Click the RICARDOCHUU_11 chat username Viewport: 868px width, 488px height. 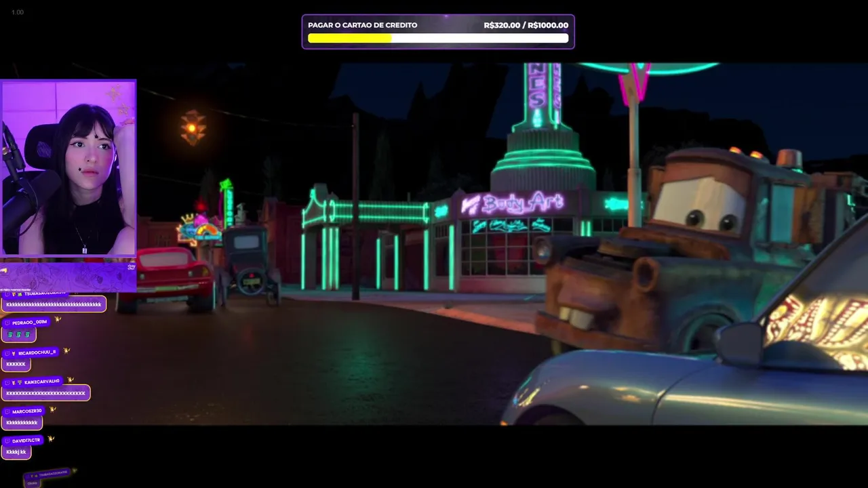point(37,352)
